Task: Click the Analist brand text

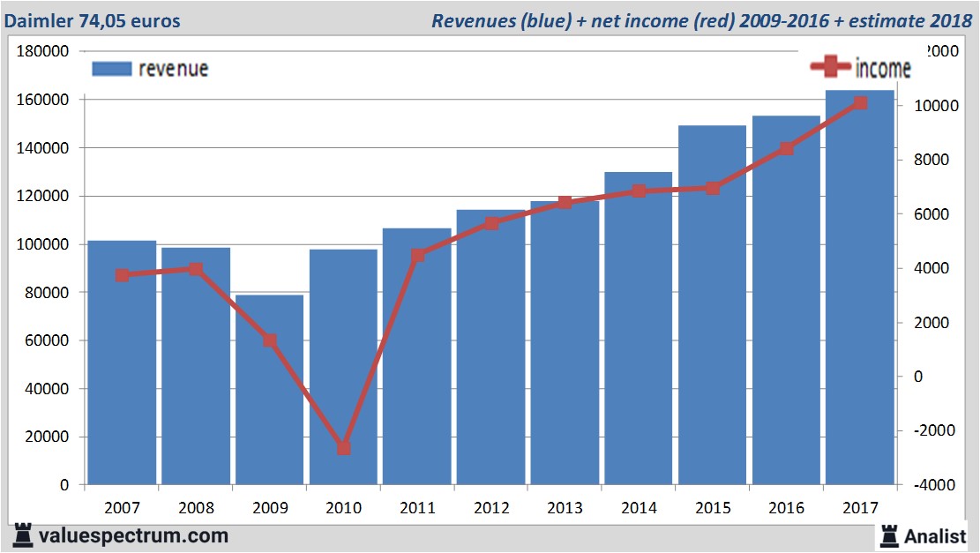Action: click(935, 536)
